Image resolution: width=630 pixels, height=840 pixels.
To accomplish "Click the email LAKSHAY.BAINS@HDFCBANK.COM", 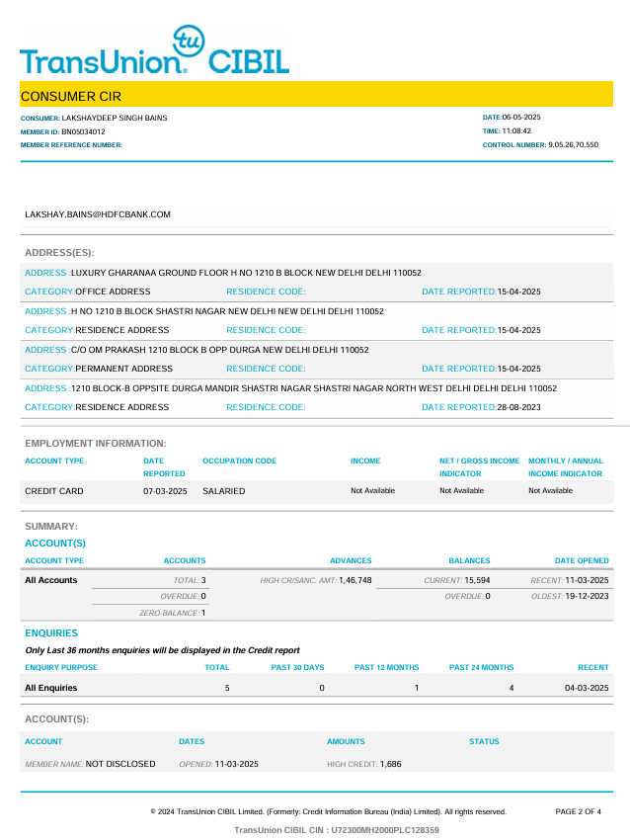I will tap(98, 213).
